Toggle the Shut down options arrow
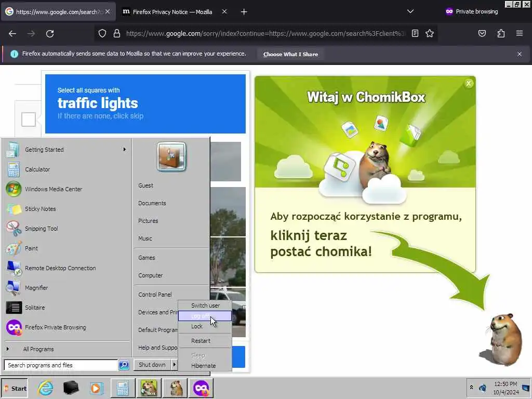Image resolution: width=532 pixels, height=399 pixels. [x=175, y=365]
